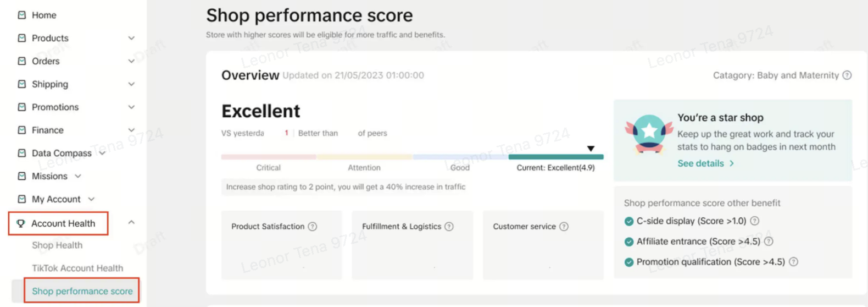
Task: Expand the Products menu chevron
Action: pos(131,38)
